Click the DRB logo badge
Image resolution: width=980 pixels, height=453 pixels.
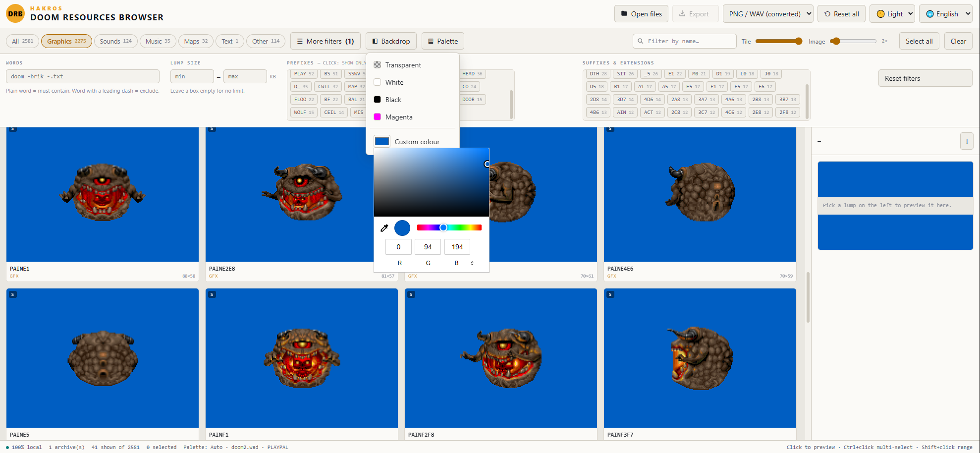(15, 14)
